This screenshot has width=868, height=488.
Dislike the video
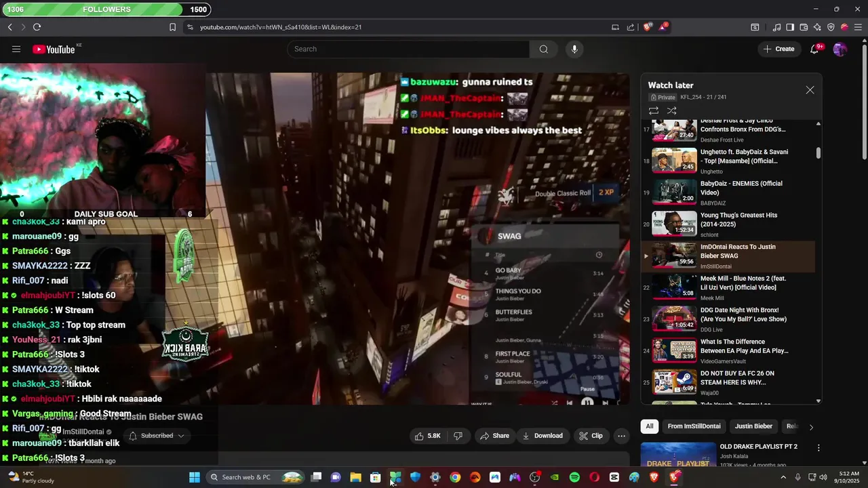(458, 436)
